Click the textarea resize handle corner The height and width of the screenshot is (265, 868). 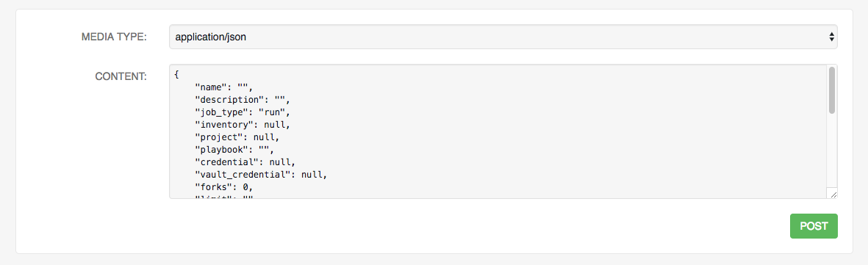tap(833, 193)
